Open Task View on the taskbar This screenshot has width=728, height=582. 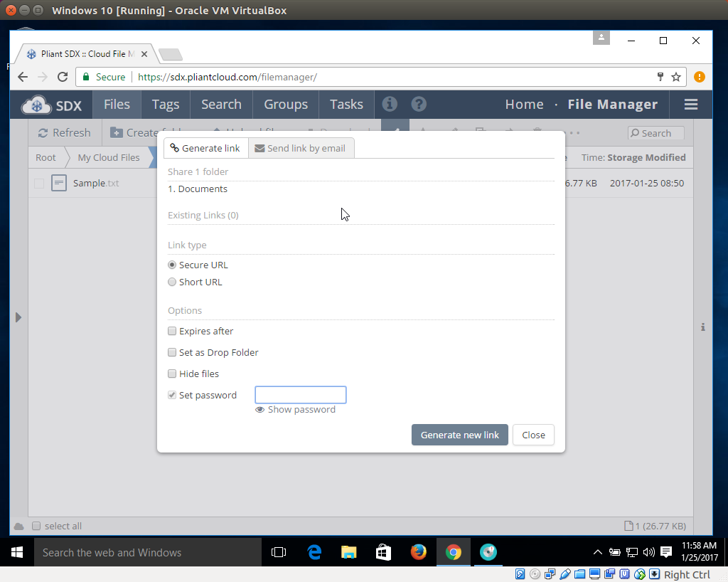pos(279,552)
